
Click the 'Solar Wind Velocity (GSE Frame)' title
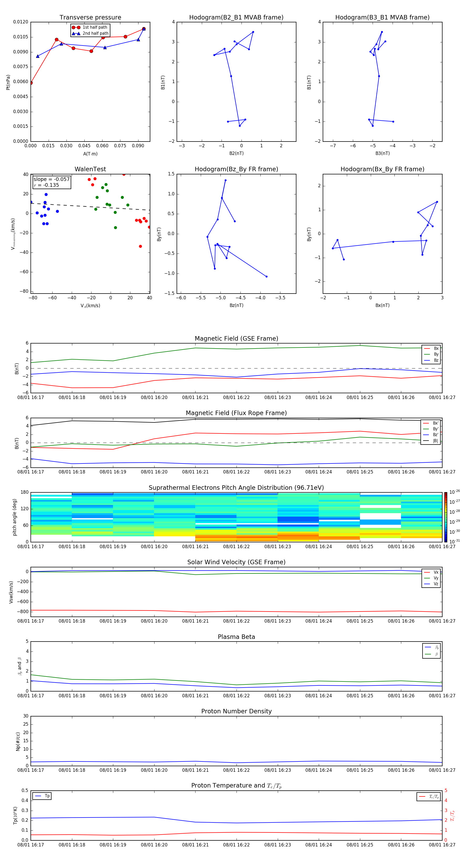[x=236, y=562]
